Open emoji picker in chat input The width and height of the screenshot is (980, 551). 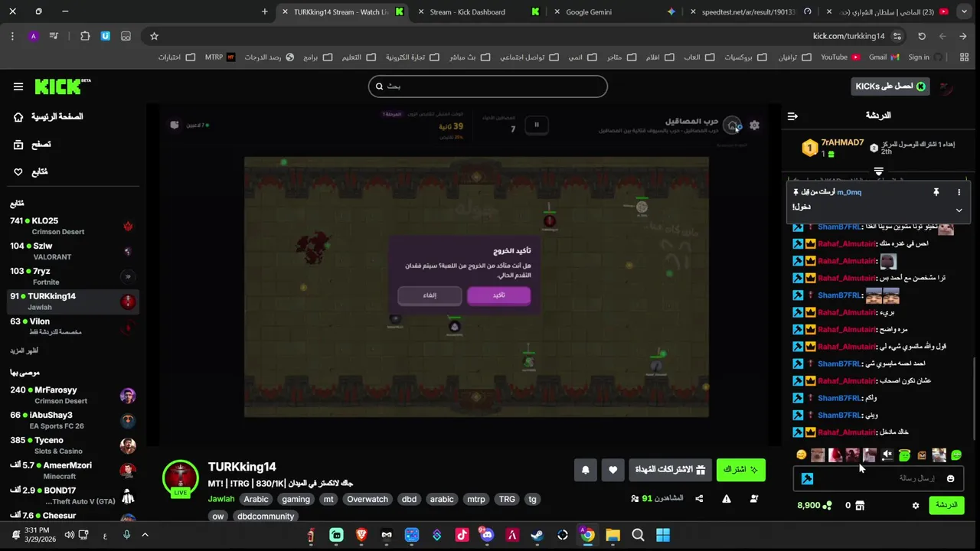[x=950, y=479]
